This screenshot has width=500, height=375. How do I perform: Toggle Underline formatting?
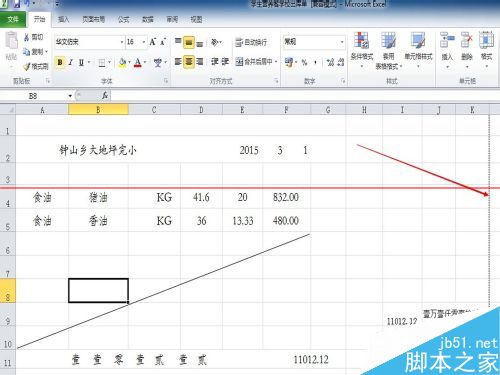pyautogui.click(x=81, y=62)
